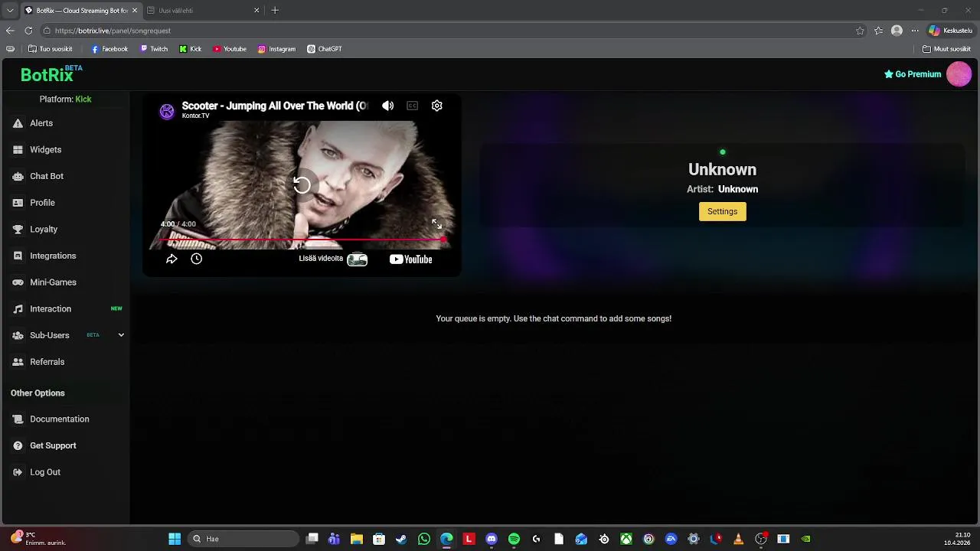Open the Kick bookmark
This screenshot has width=980, height=551.
[191, 49]
